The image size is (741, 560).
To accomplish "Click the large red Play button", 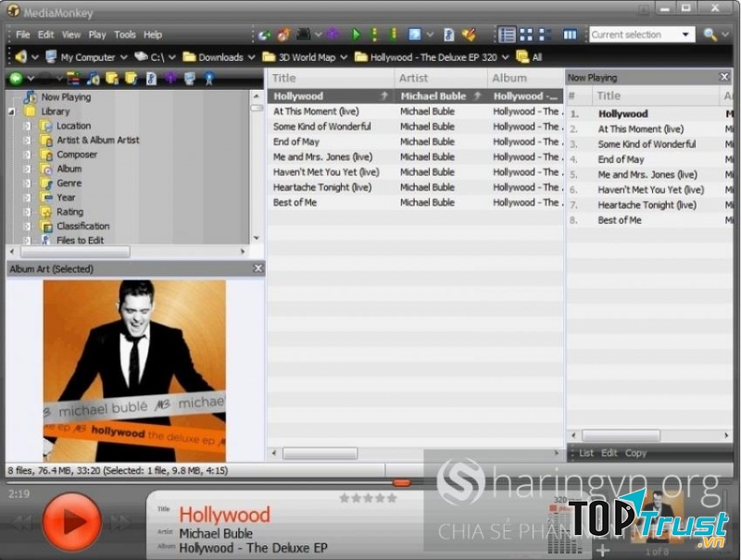I will coord(72,521).
